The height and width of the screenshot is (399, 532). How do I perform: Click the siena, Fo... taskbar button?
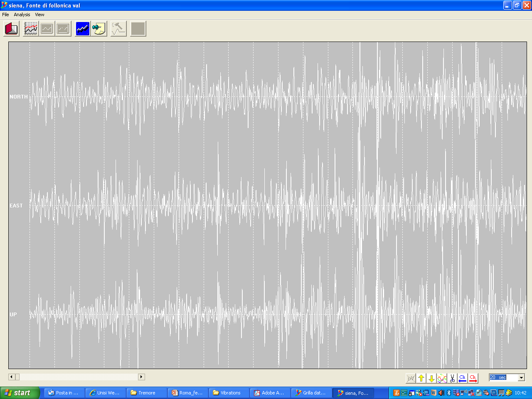[x=353, y=393]
